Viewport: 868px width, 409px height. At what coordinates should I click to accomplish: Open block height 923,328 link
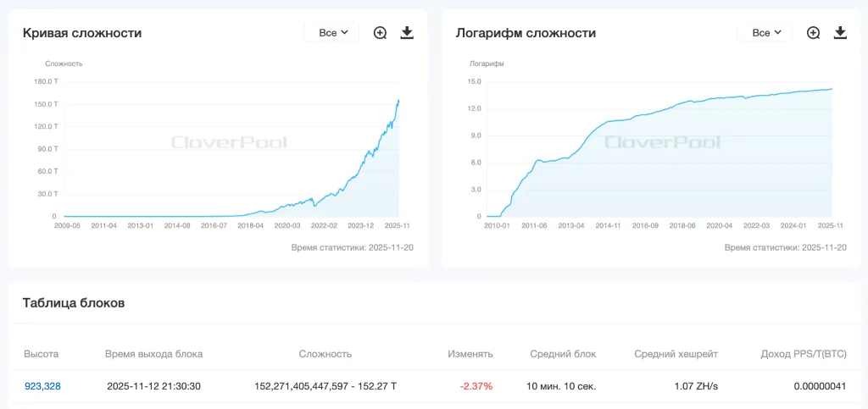coord(42,386)
